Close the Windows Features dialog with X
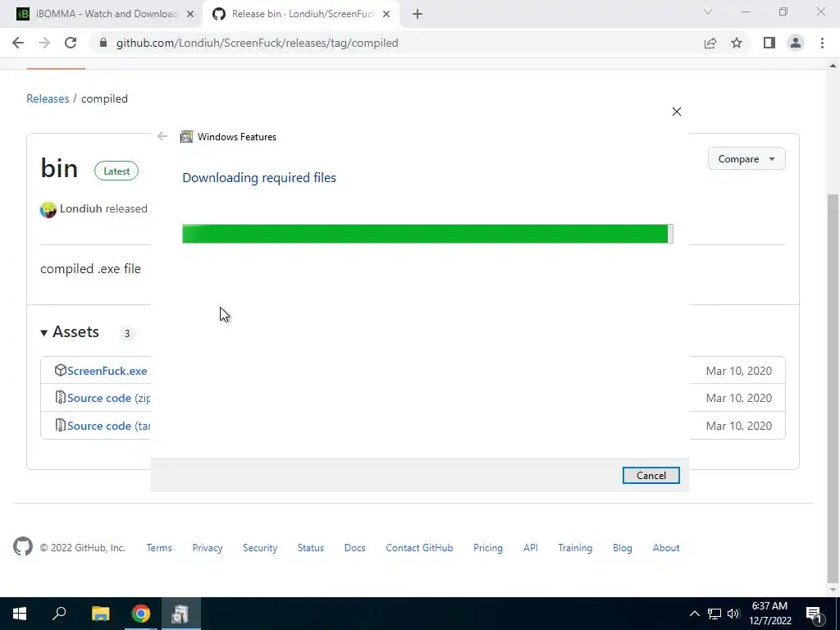This screenshot has height=630, width=840. point(677,112)
